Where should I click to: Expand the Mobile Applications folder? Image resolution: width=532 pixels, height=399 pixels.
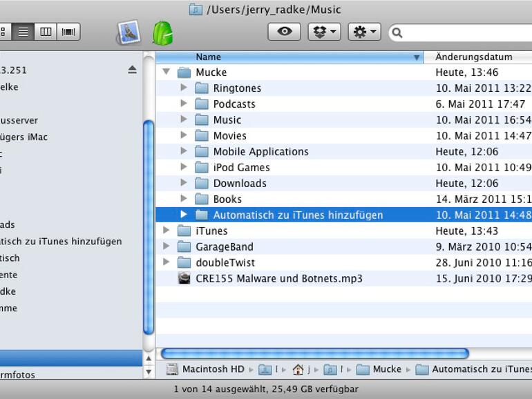(184, 151)
